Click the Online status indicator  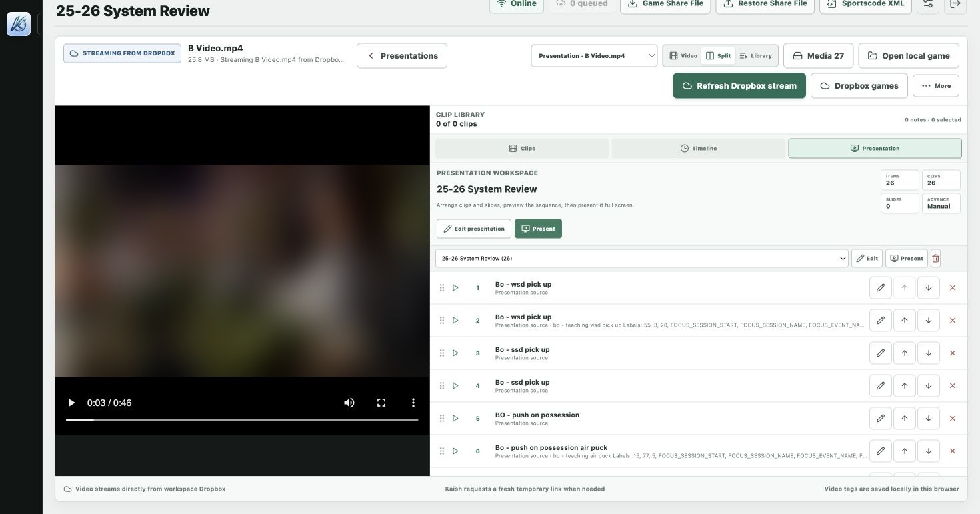tap(517, 4)
